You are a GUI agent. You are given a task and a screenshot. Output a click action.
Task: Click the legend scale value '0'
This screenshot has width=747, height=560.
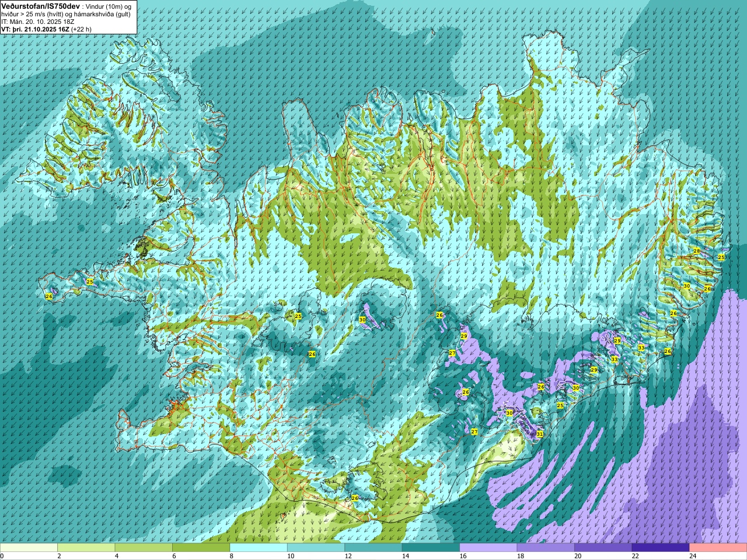click(2, 556)
